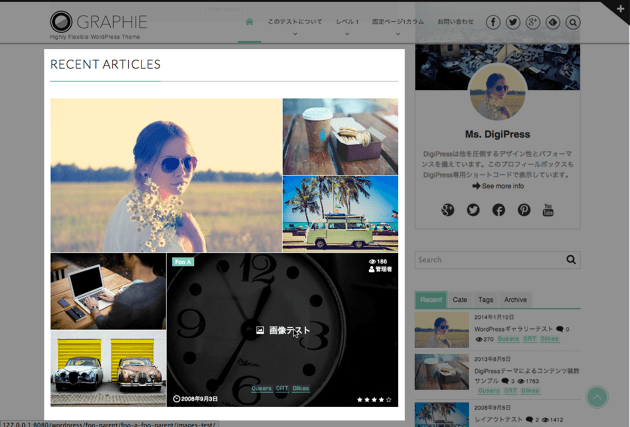The height and width of the screenshot is (427, 630).
Task: Open レイアウトテスト recent post link
Action: tap(498, 419)
